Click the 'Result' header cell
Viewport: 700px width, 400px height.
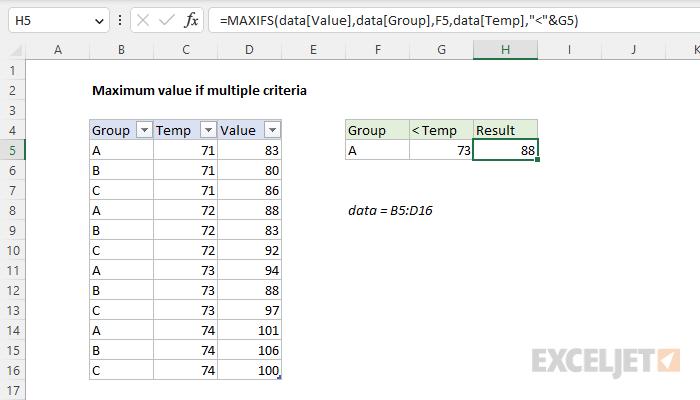coord(505,130)
